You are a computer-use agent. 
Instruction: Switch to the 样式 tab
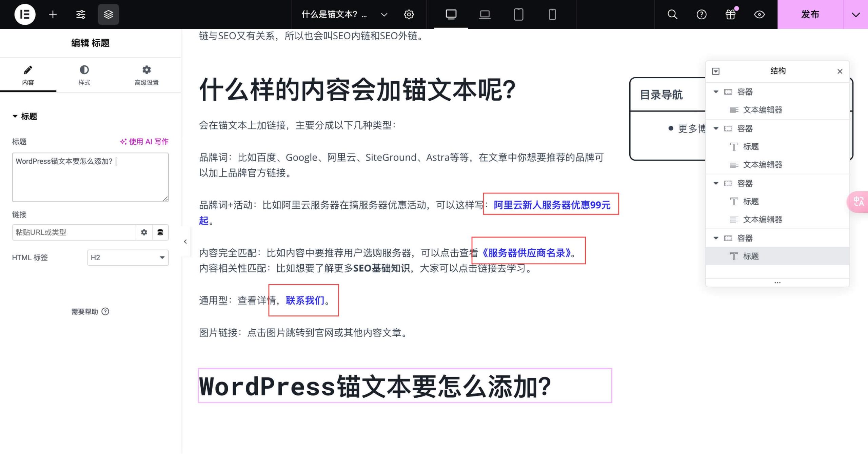84,75
